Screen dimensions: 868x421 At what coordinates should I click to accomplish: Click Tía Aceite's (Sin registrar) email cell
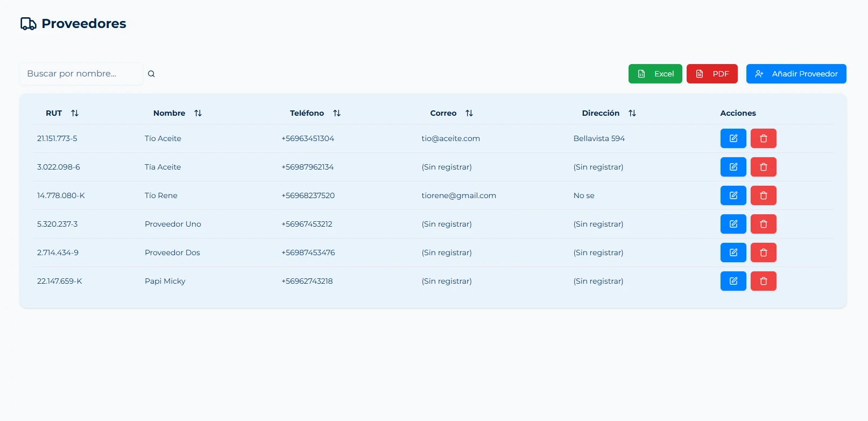447,167
